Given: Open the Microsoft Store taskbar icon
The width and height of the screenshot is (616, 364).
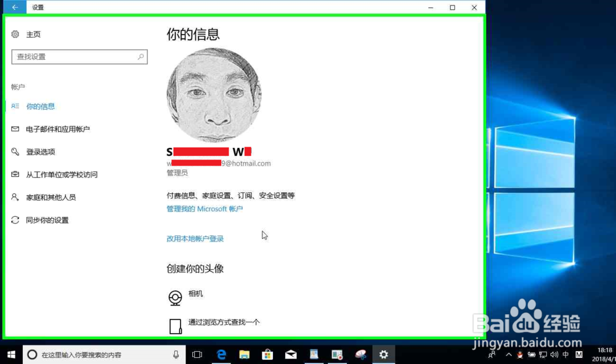Looking at the screenshot, I should point(267,354).
